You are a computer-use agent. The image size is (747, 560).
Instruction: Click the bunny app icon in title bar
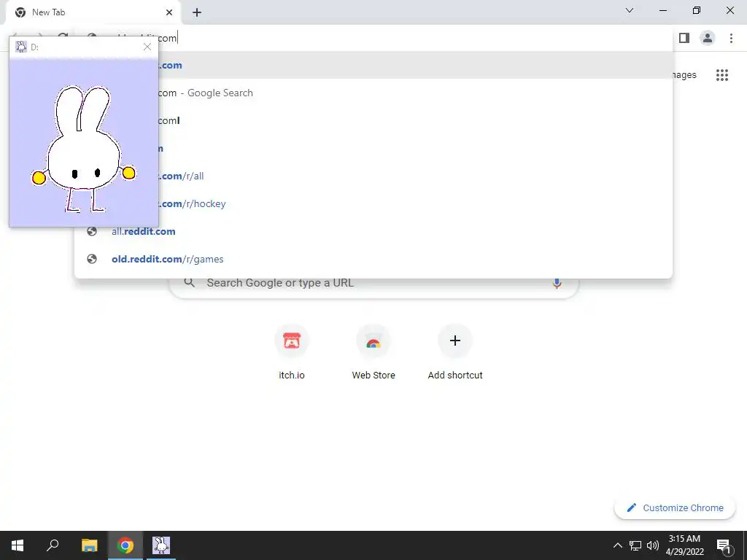21,47
